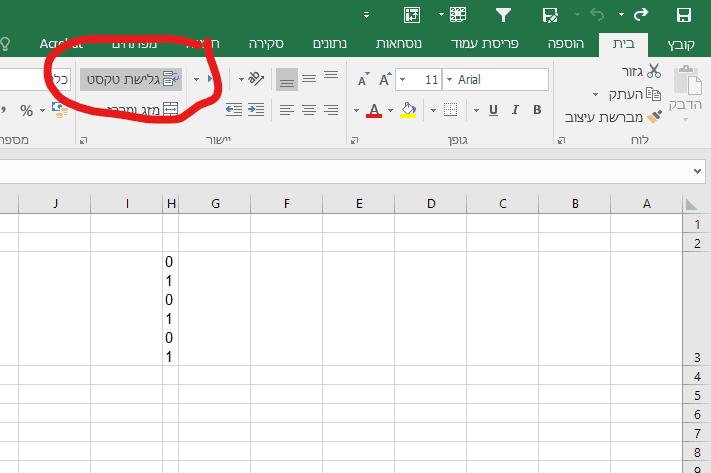This screenshot has width=711, height=473.
Task: Select cell H3 containing 0 1 0 1 0 1
Action: [171, 308]
